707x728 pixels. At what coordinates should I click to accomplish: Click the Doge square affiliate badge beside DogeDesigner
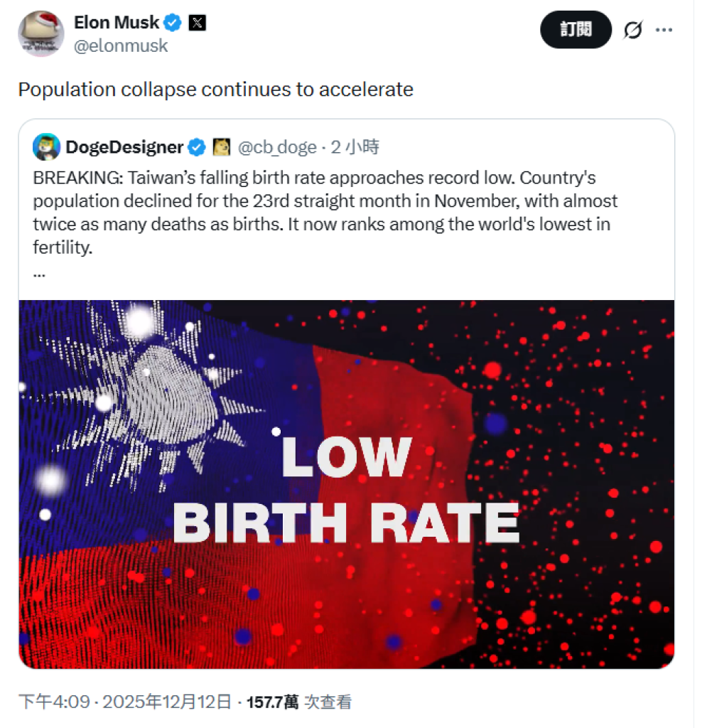point(221,147)
